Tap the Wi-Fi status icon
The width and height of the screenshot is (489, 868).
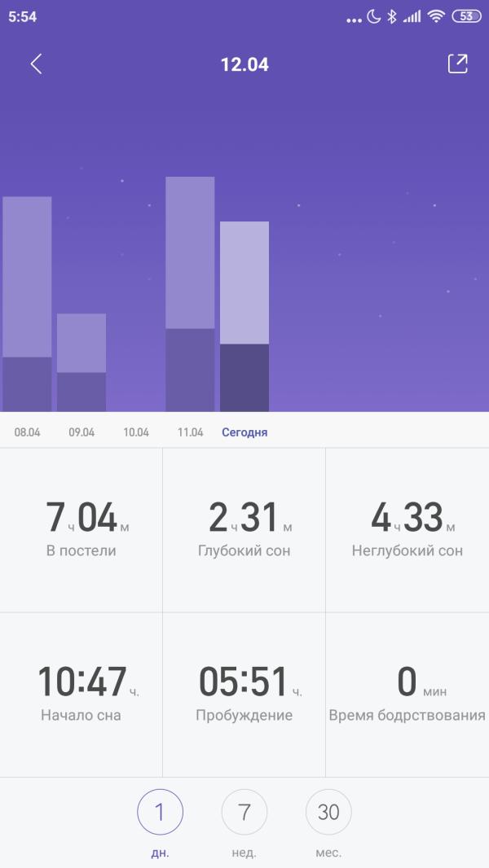click(x=436, y=16)
